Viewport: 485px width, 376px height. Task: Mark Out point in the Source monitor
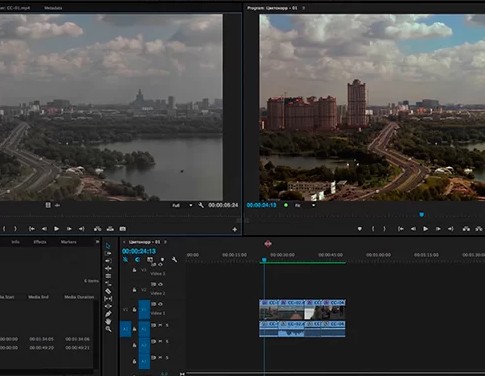point(15,229)
